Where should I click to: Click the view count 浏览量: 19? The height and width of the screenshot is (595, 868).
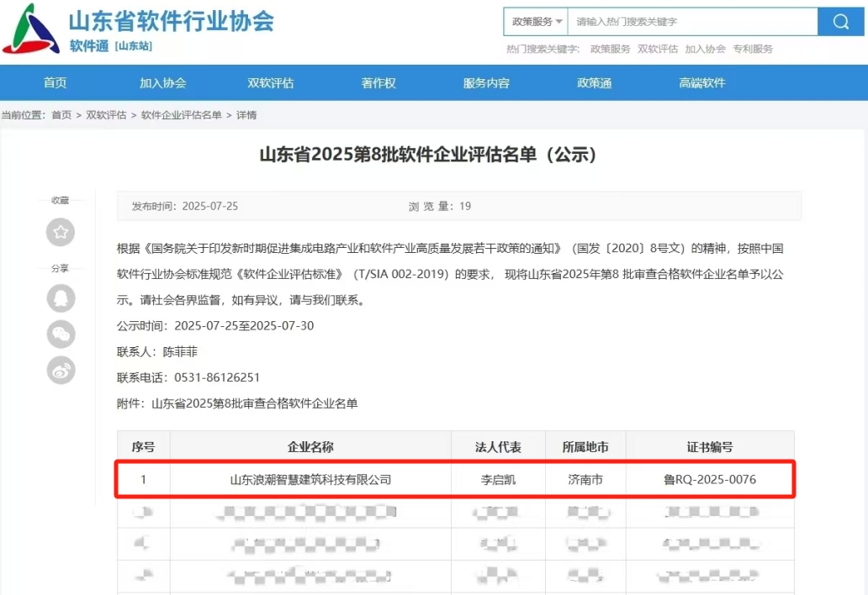coord(440,206)
